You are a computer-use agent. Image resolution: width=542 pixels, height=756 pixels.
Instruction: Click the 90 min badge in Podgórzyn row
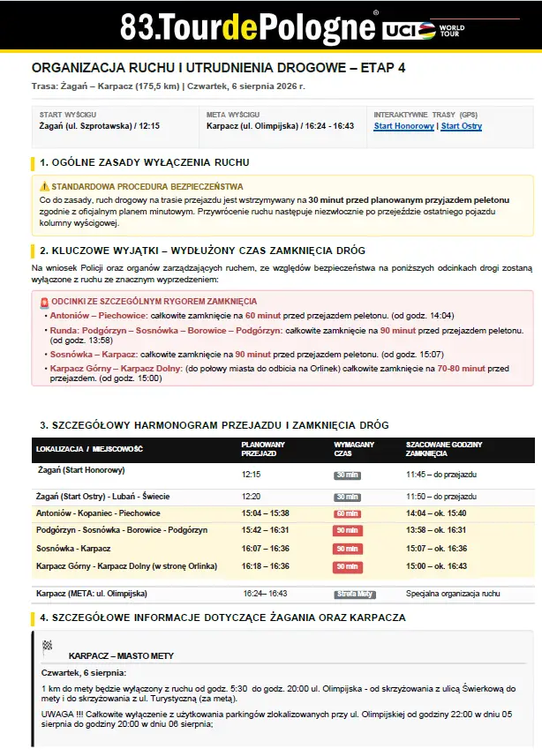348,530
